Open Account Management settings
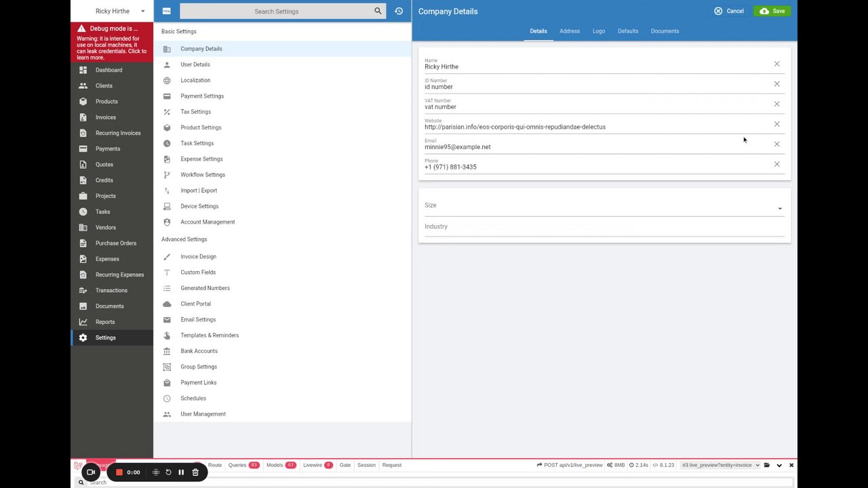868x488 pixels. [x=282, y=222]
